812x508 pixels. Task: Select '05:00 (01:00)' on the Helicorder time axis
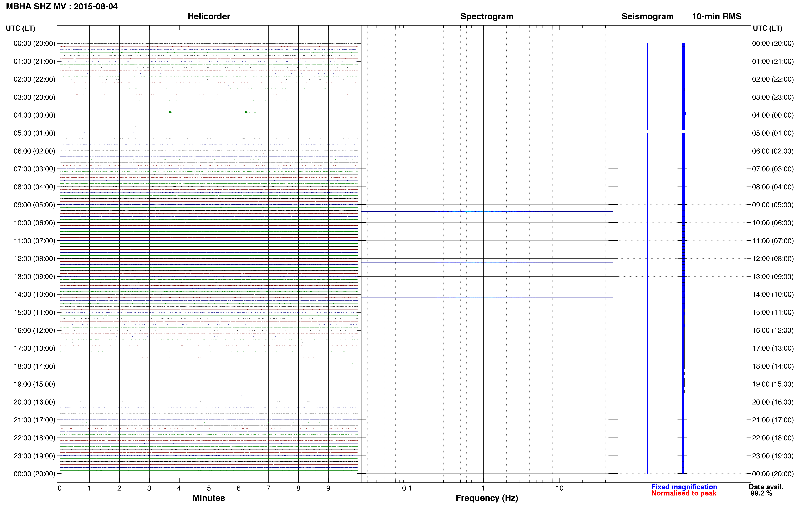(34, 133)
